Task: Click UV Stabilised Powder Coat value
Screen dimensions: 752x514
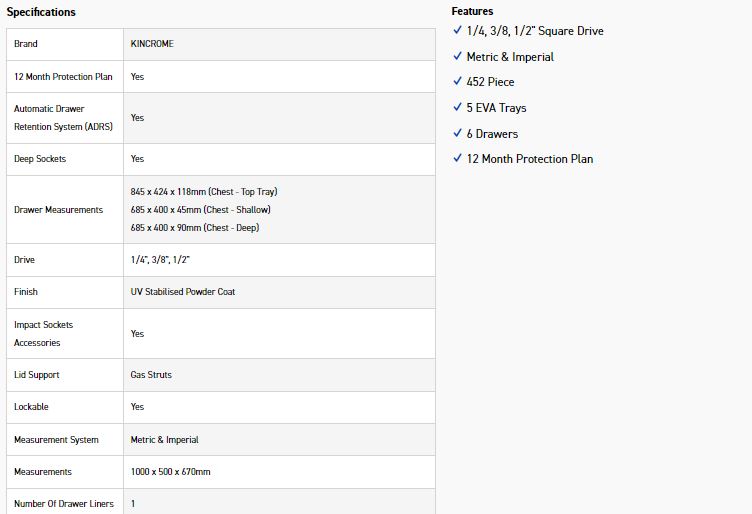Action: (183, 292)
